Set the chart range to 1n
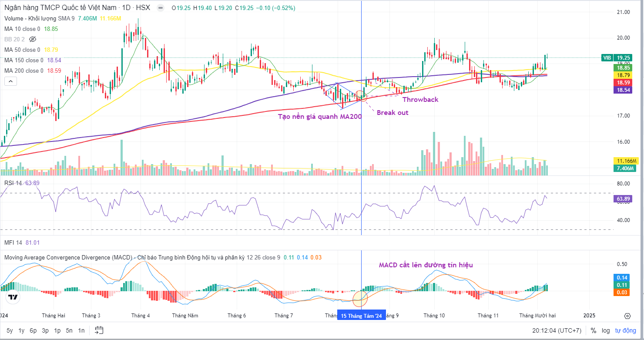This screenshot has height=340, width=644. click(x=81, y=330)
